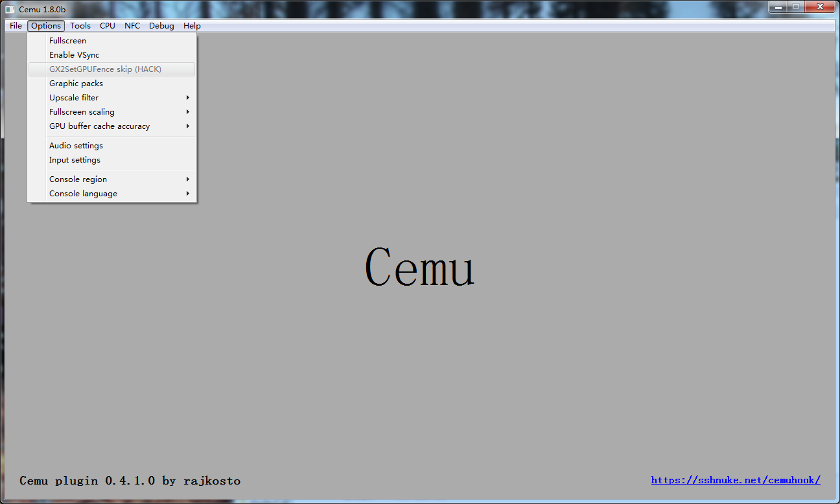Expand the Console region submenu
Viewport: 840px width, 504px height.
click(111, 179)
